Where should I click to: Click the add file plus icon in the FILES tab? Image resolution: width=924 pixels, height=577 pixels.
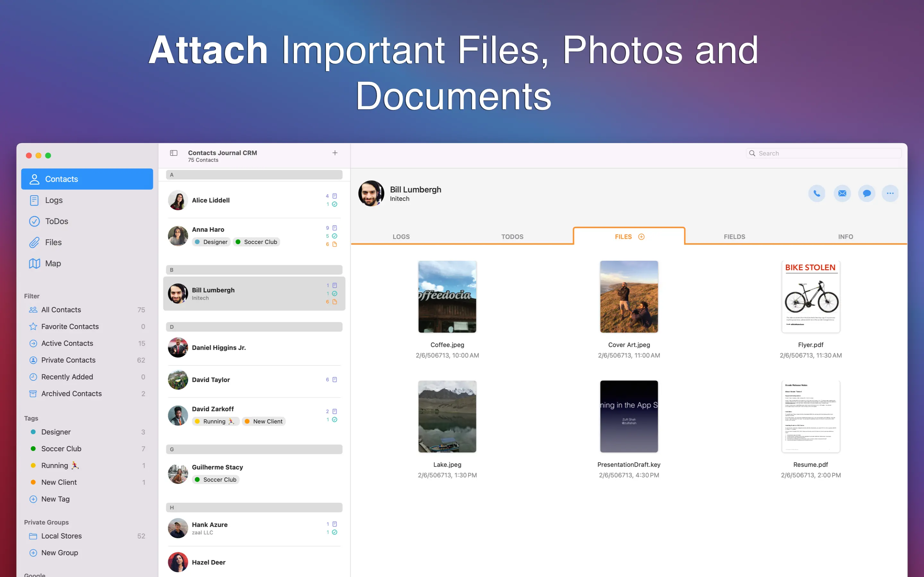click(x=641, y=237)
